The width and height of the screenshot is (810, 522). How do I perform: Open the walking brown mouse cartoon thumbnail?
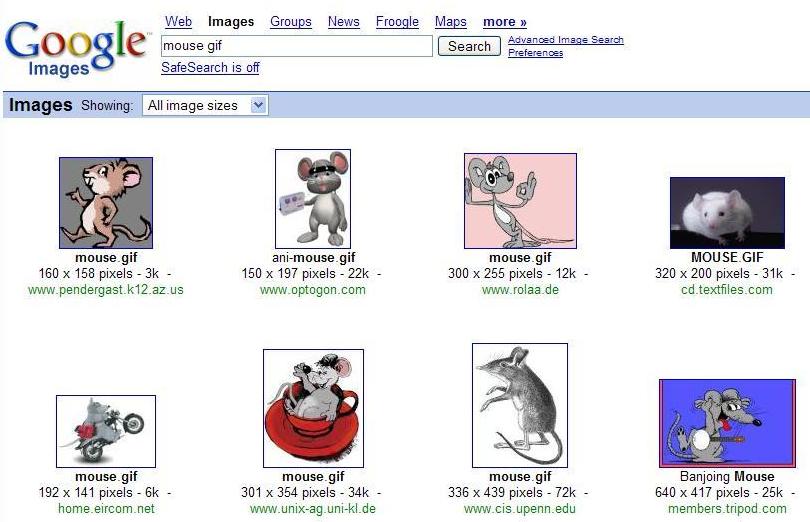[106, 203]
